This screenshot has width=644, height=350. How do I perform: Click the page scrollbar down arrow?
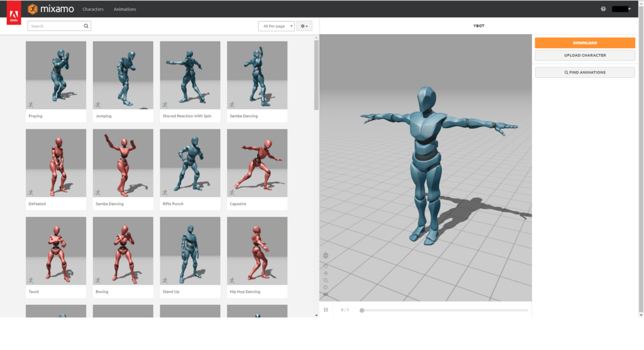(641, 315)
